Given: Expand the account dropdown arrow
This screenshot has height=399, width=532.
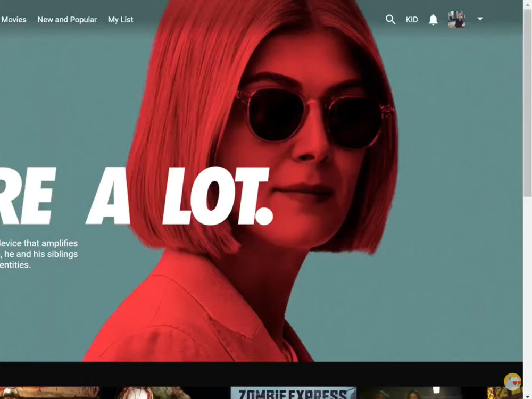Looking at the screenshot, I should tap(480, 19).
